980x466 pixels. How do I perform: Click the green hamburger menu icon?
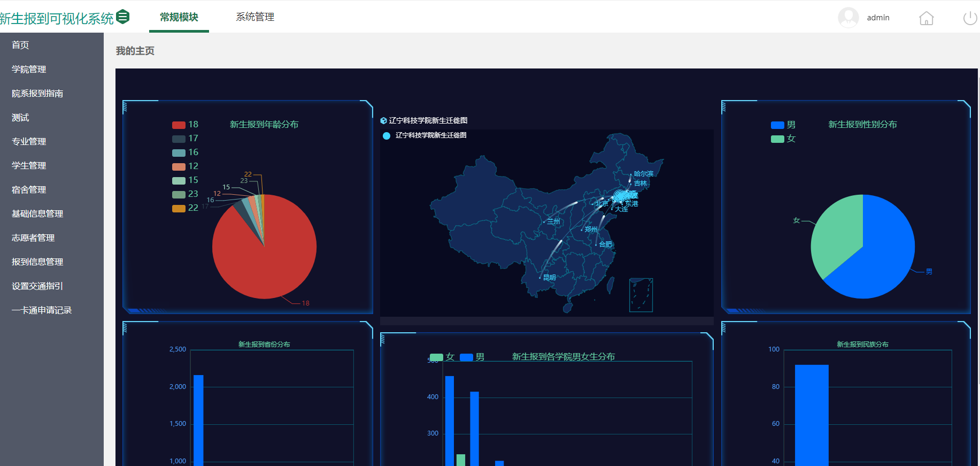122,17
